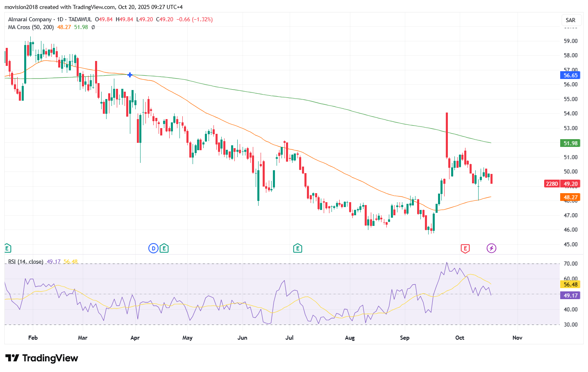The width and height of the screenshot is (588, 372).
Task: Click the Almarai Company symbol title
Action: click(30, 19)
